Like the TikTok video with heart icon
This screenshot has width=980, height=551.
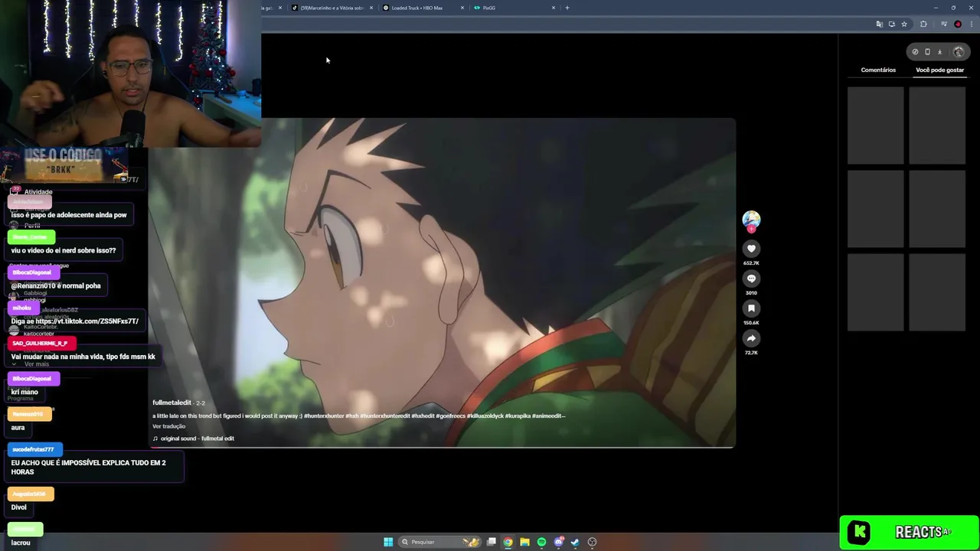751,249
